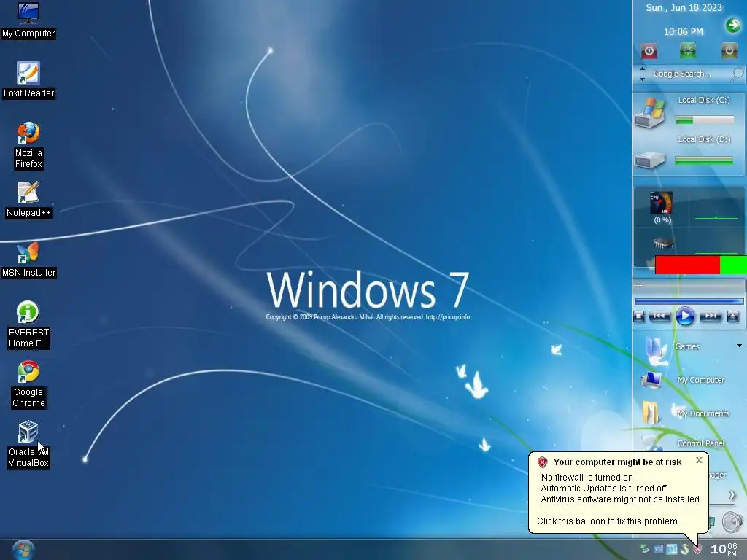Open the Local Disk (C:) drive icon

coord(650,112)
